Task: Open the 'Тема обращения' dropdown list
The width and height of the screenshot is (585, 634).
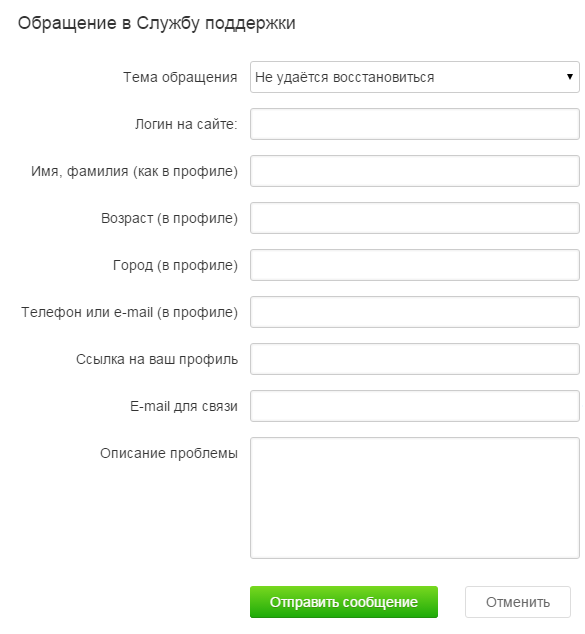Action: tap(414, 77)
